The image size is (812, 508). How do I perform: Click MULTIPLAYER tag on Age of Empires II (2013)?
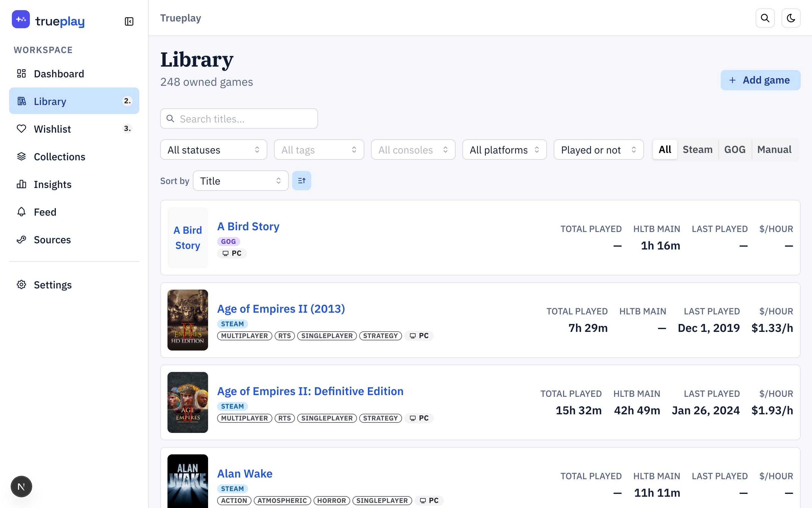[x=245, y=336]
